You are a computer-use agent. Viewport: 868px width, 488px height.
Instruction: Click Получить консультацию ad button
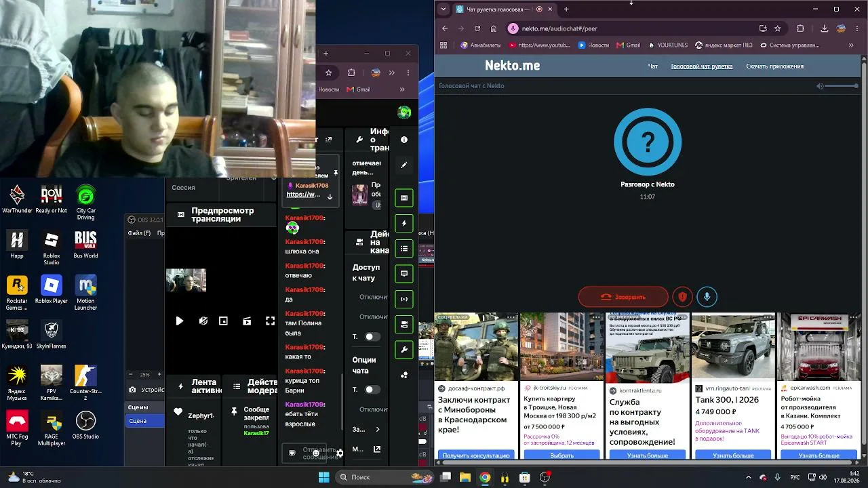[x=476, y=455]
